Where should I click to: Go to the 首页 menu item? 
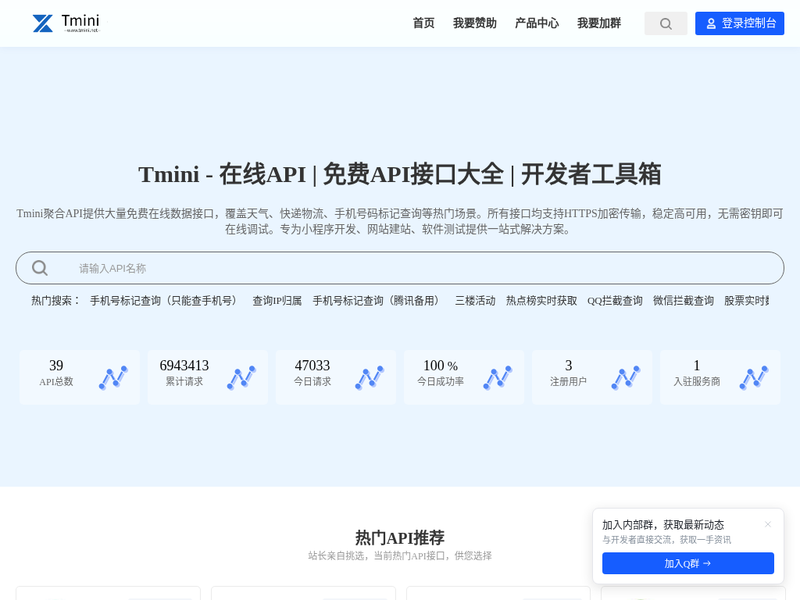click(x=423, y=23)
